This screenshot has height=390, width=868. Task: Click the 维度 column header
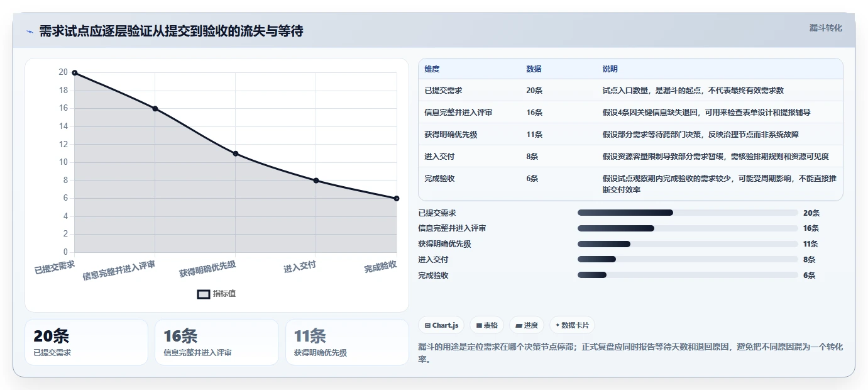coord(432,69)
